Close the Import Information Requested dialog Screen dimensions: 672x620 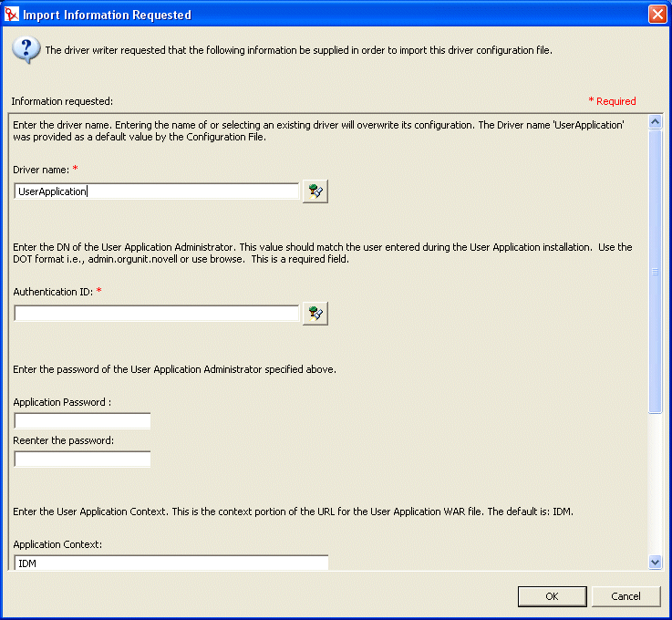[656, 15]
